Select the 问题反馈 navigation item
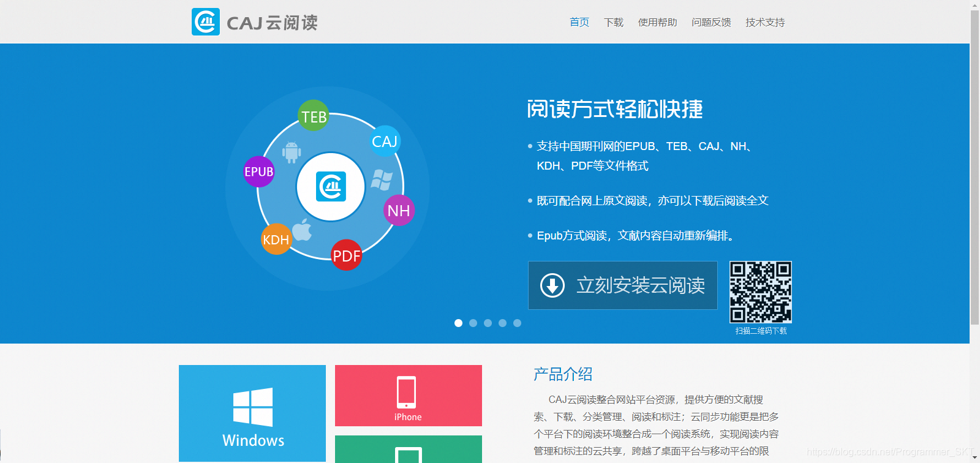This screenshot has height=463, width=980. pyautogui.click(x=712, y=22)
